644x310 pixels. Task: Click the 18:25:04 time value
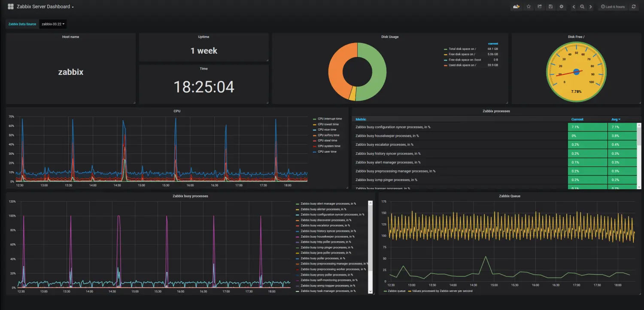coord(204,87)
